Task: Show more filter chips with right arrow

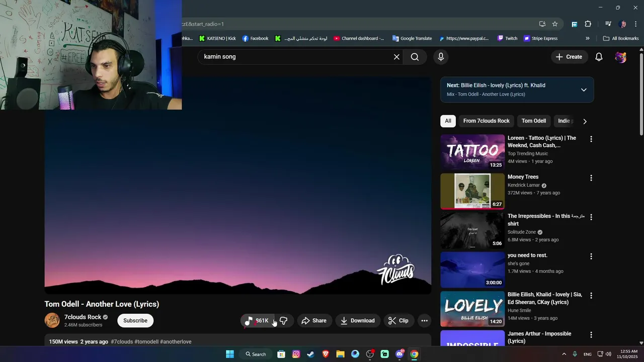Action: [x=585, y=121]
